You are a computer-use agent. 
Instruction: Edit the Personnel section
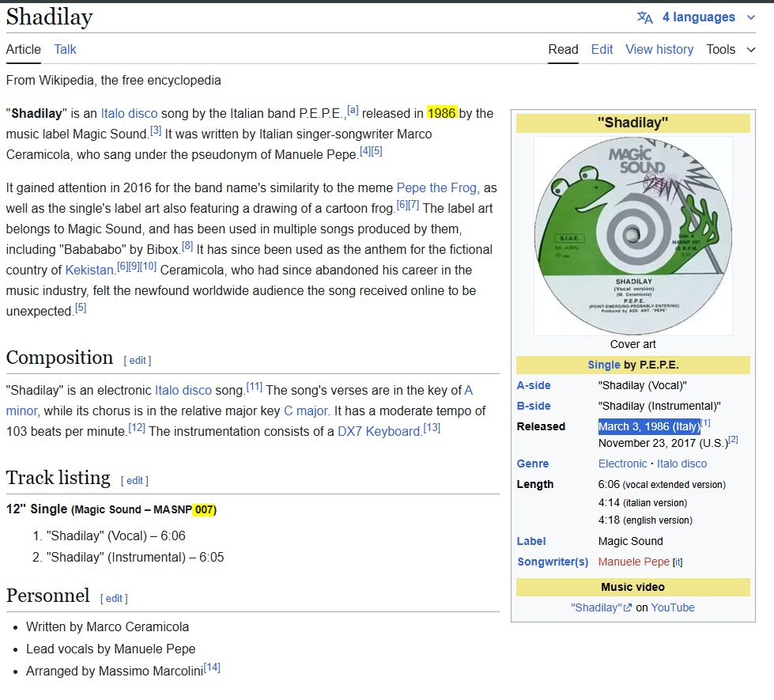(x=114, y=598)
